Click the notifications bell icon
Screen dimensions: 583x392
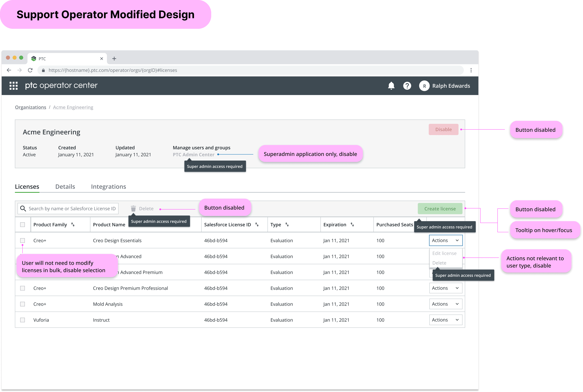(391, 86)
